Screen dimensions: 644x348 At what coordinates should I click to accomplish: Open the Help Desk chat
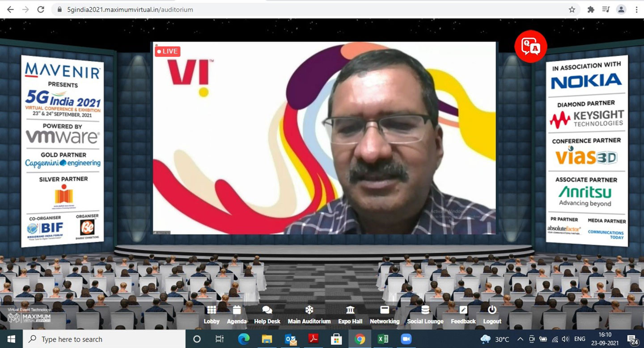[x=267, y=315]
